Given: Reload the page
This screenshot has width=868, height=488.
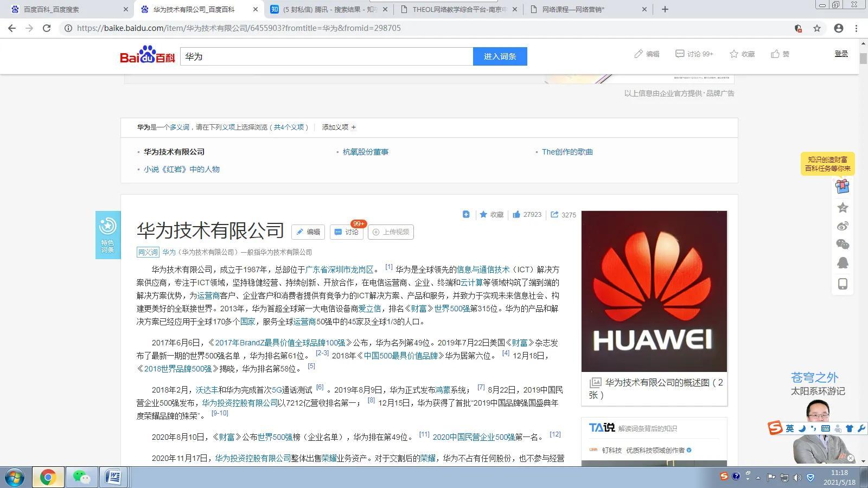Looking at the screenshot, I should tap(47, 28).
